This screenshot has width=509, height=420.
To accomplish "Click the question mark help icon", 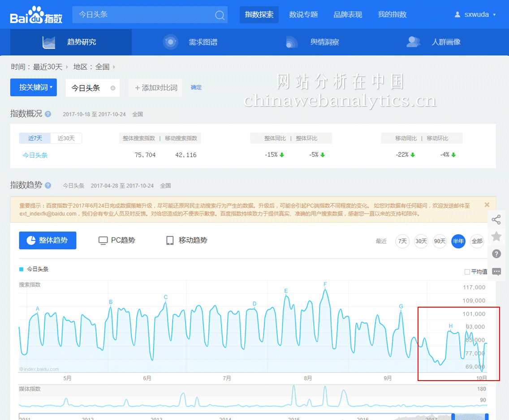I will point(496,254).
